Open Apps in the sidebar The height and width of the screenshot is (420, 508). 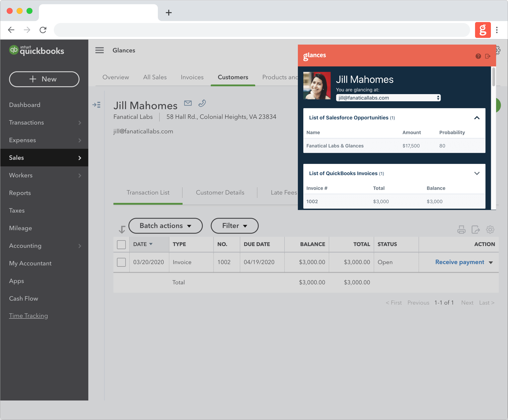(x=16, y=281)
